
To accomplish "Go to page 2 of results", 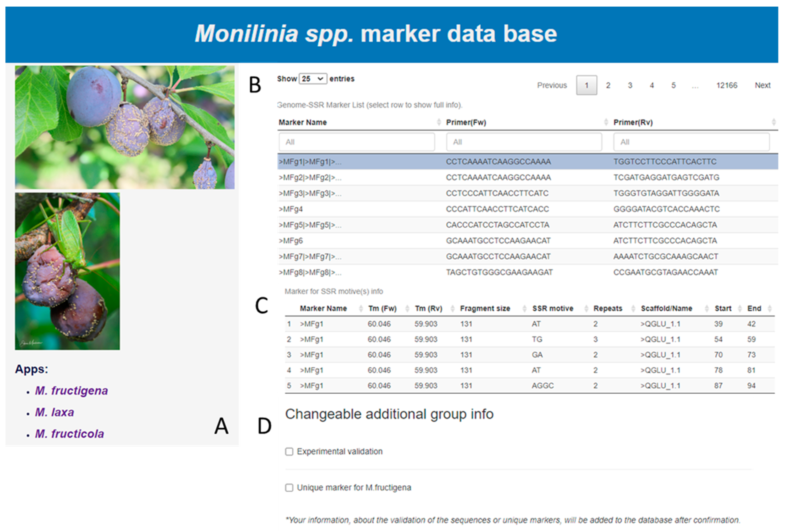I will pyautogui.click(x=608, y=85).
